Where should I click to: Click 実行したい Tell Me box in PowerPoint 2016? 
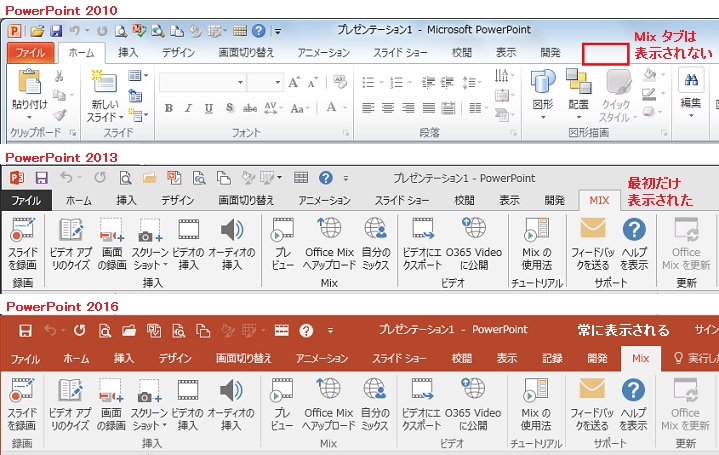tap(695, 358)
